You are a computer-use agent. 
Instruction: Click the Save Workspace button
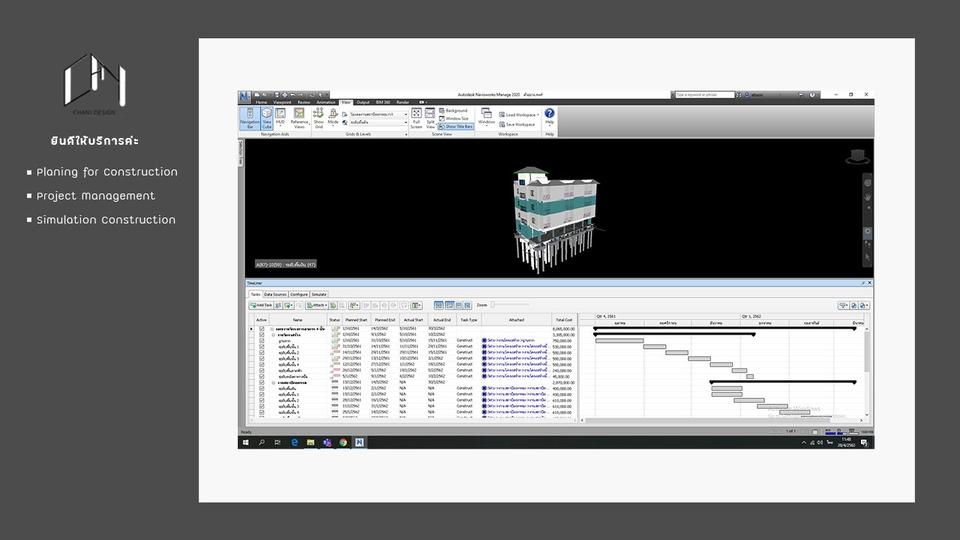(517, 124)
